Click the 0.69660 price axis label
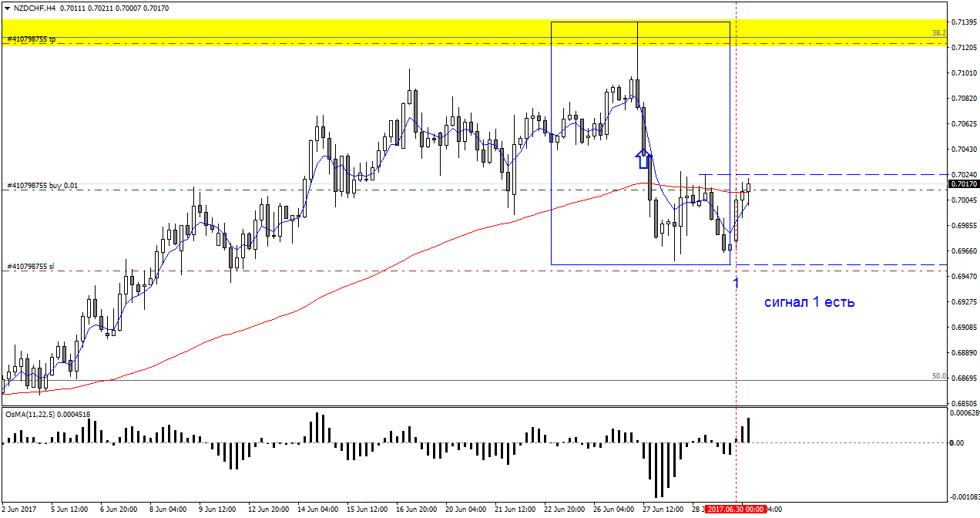The image size is (980, 518). tap(965, 251)
